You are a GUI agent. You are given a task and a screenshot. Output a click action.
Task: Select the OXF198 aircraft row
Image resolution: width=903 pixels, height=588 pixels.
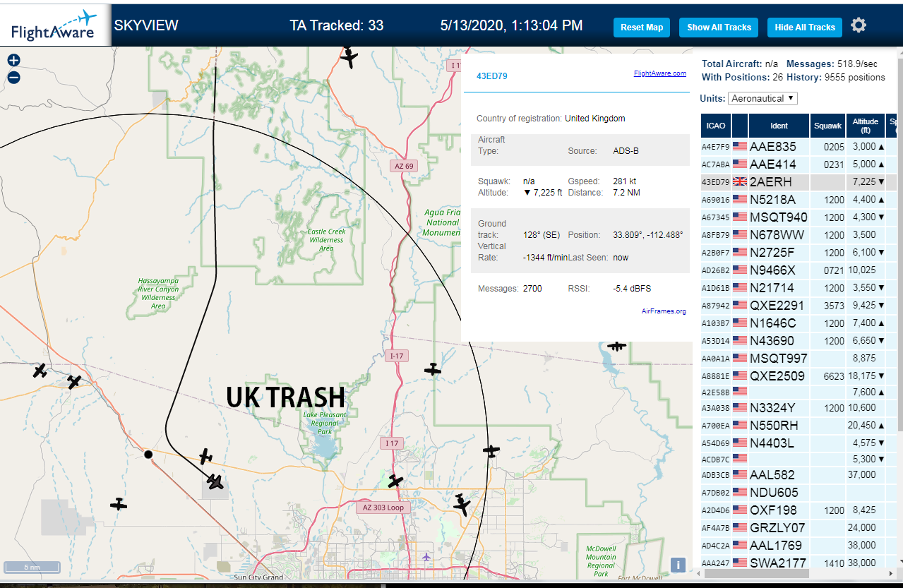coord(799,510)
